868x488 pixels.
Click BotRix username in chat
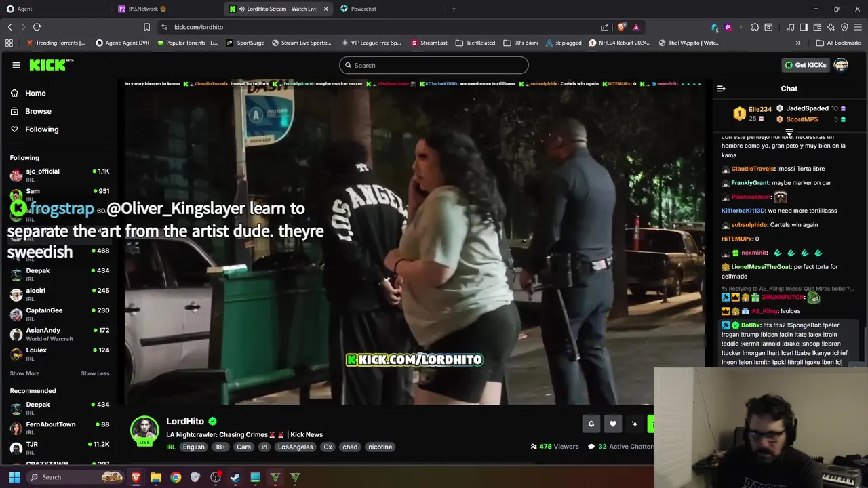(x=751, y=325)
